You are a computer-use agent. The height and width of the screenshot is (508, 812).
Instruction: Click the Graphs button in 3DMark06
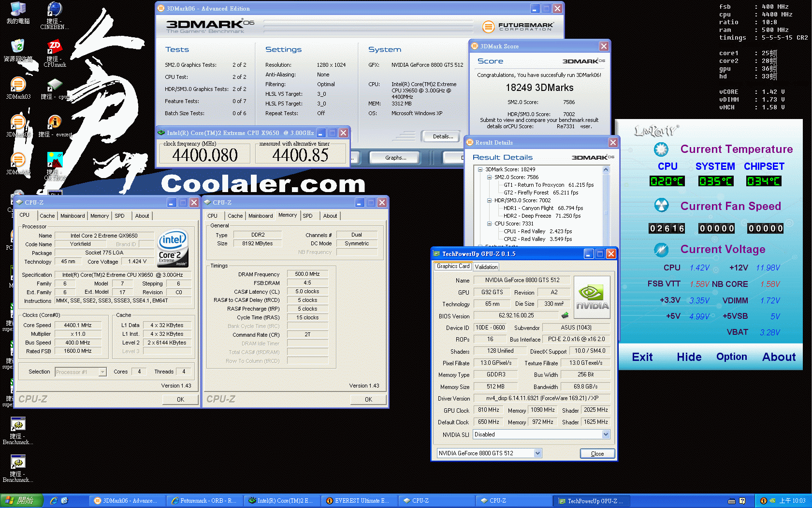[x=395, y=158]
